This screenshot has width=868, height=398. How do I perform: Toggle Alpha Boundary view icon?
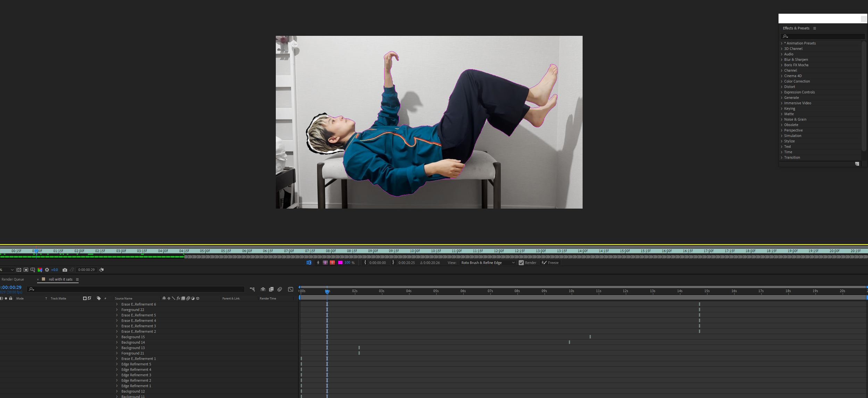click(325, 263)
